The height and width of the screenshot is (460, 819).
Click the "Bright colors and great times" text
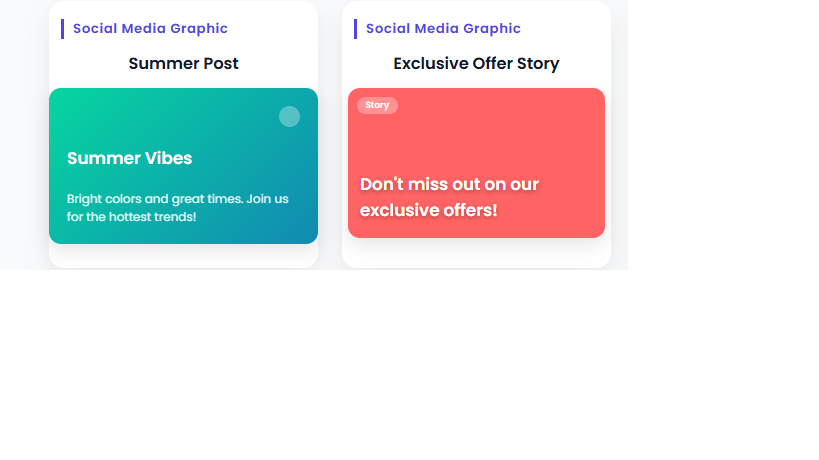(177, 198)
